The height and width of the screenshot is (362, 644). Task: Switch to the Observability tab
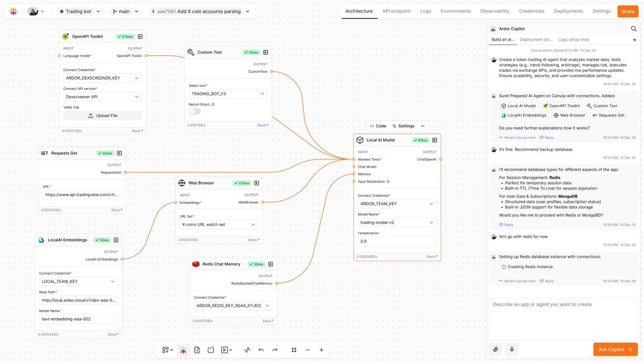click(x=495, y=11)
